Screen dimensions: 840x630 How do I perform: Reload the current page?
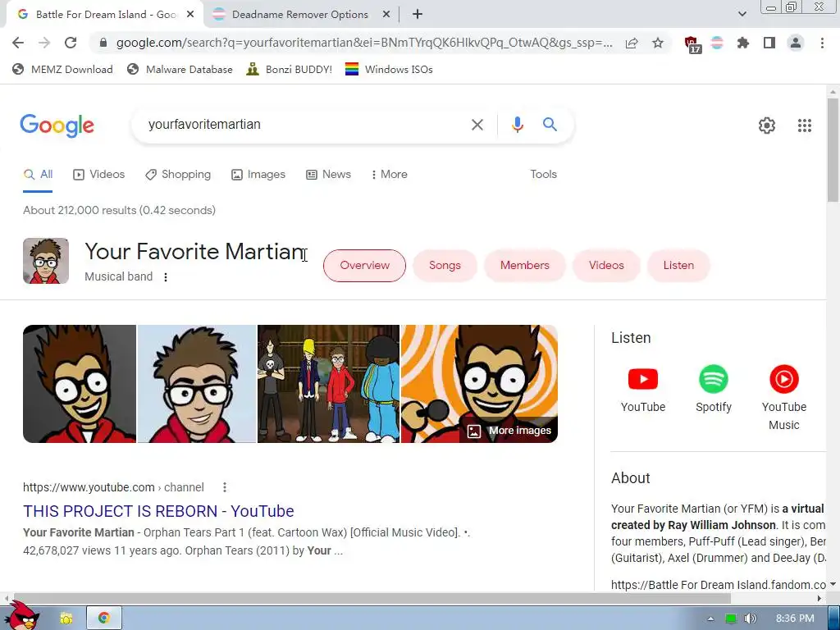[x=71, y=43]
